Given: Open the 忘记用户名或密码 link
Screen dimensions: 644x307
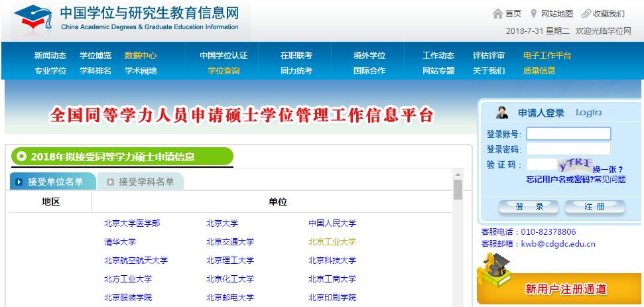Looking at the screenshot, I should coord(559,179).
